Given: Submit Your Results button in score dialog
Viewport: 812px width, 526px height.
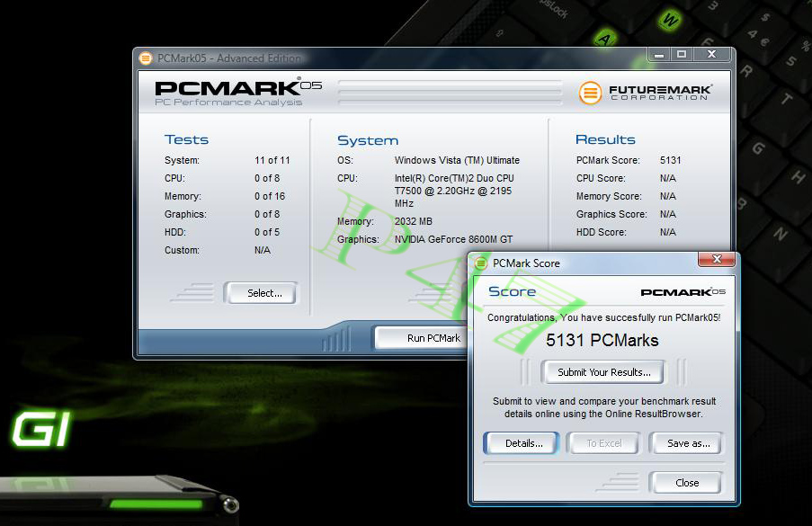Looking at the screenshot, I should tap(603, 371).
